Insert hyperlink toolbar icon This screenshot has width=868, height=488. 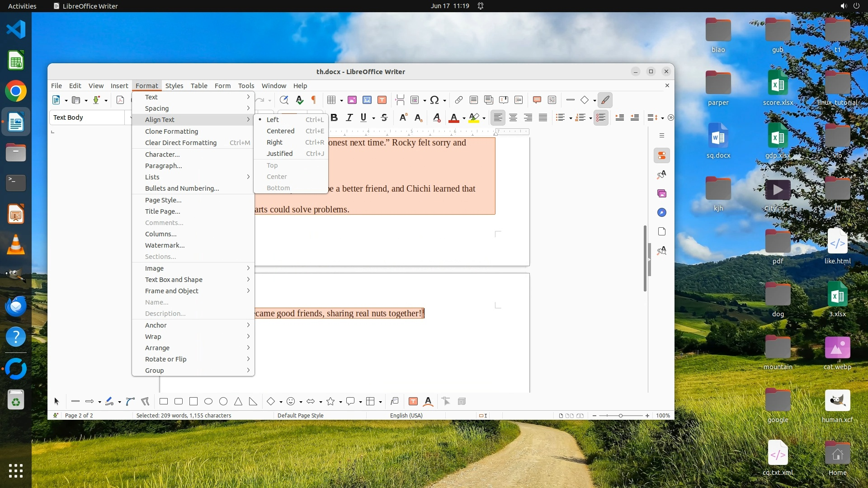click(x=458, y=100)
